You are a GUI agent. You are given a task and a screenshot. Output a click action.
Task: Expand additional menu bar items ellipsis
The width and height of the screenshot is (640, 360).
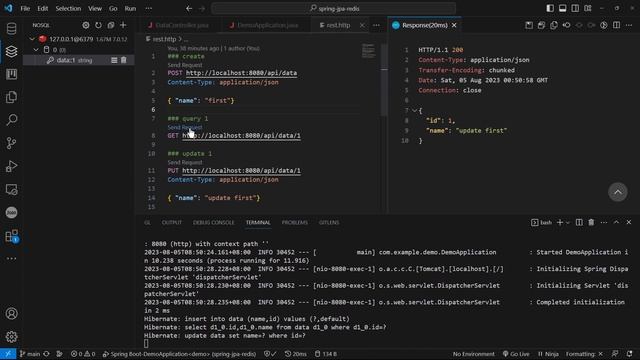point(149,8)
